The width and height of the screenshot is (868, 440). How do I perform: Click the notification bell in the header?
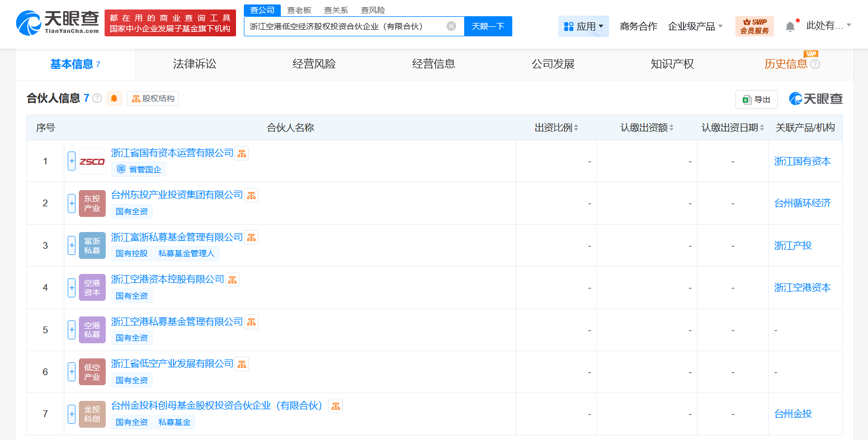(x=790, y=27)
